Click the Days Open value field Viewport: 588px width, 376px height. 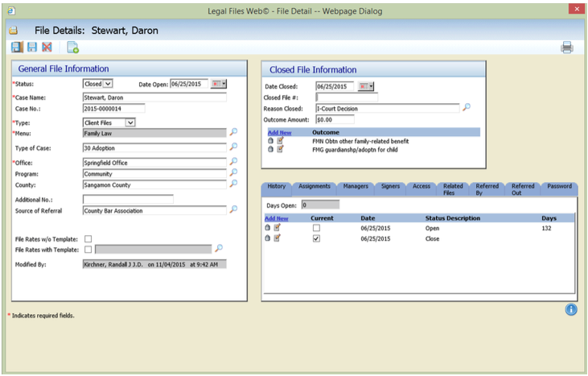click(321, 205)
